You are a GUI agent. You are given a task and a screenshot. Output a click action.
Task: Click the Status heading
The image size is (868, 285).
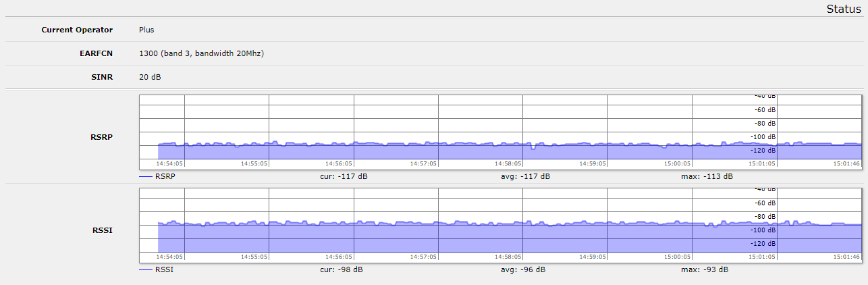click(844, 9)
